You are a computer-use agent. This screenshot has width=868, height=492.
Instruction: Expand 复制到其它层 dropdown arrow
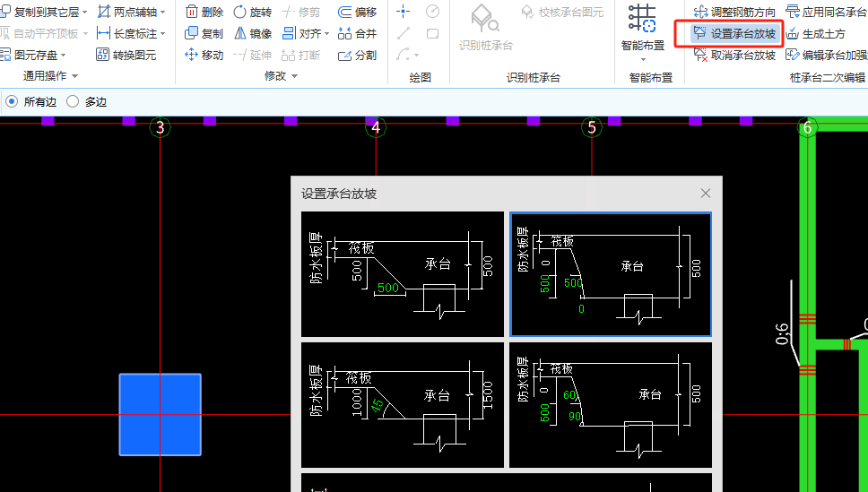(x=84, y=13)
